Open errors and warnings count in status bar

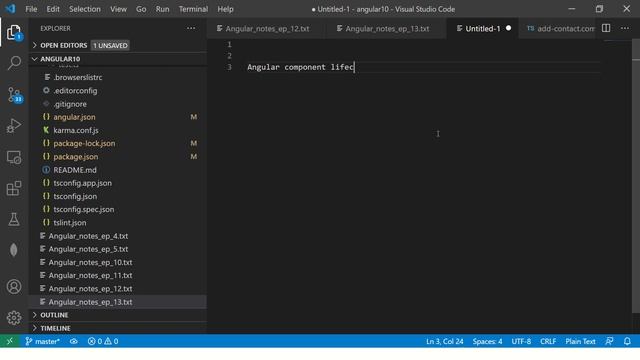click(103, 341)
